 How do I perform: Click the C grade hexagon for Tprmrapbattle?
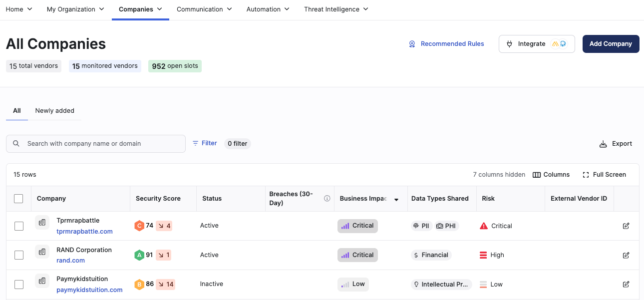coord(139,226)
